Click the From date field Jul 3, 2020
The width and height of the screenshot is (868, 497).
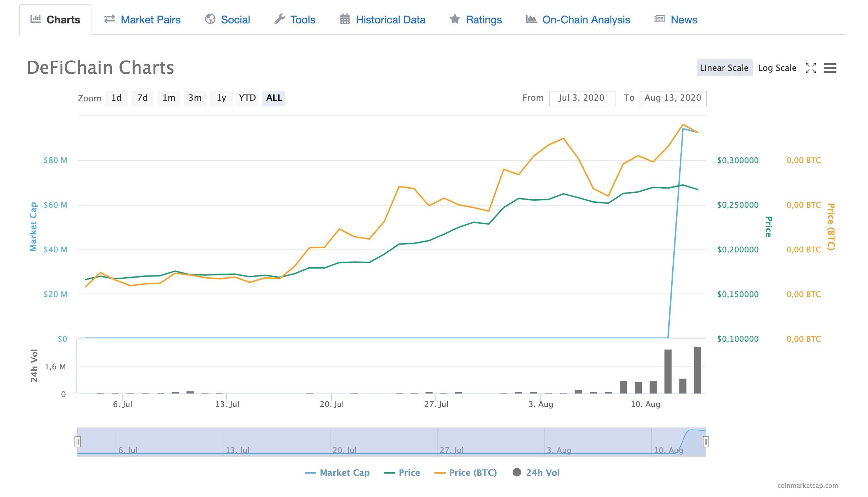tap(582, 98)
